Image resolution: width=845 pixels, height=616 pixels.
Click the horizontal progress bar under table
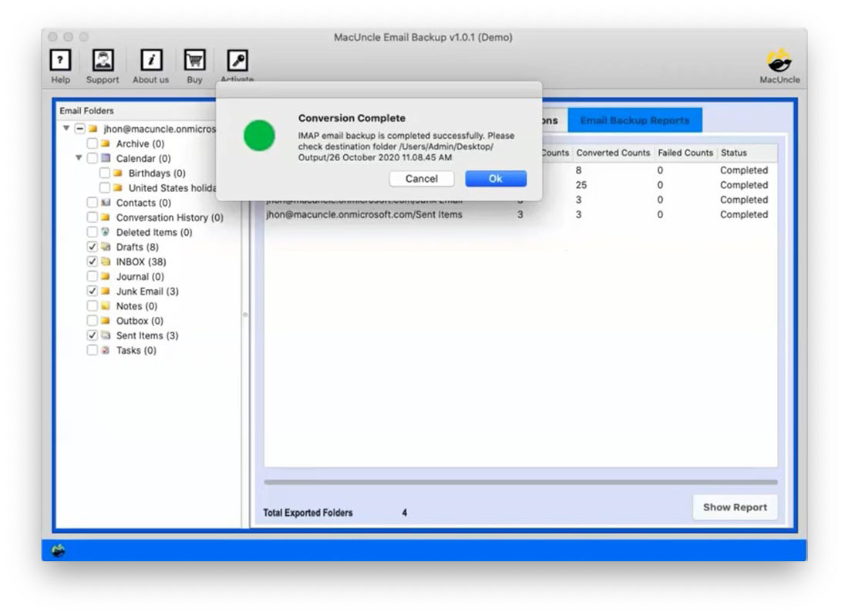(x=520, y=482)
